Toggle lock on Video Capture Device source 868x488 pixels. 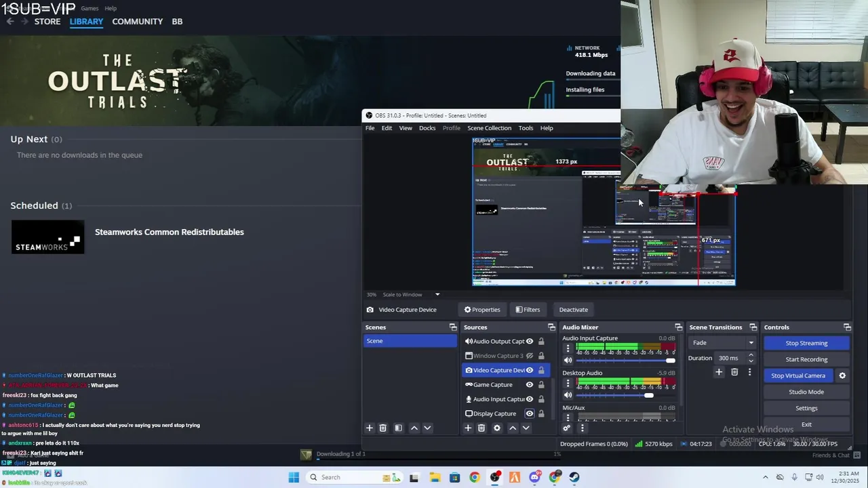coord(541,370)
